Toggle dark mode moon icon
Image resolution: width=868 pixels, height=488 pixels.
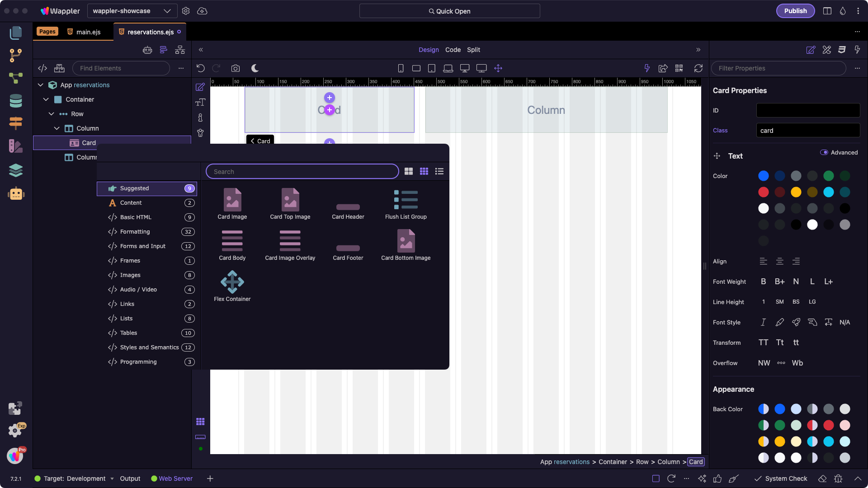[255, 68]
